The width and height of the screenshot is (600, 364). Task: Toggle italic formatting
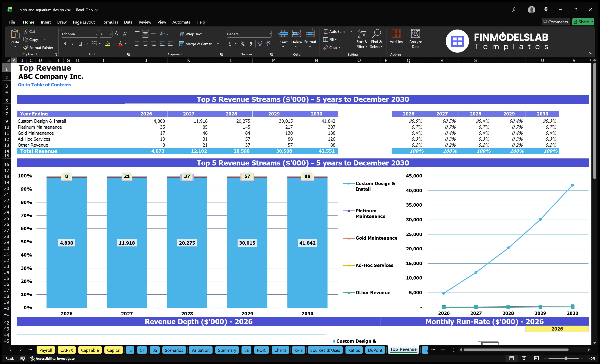[72, 44]
